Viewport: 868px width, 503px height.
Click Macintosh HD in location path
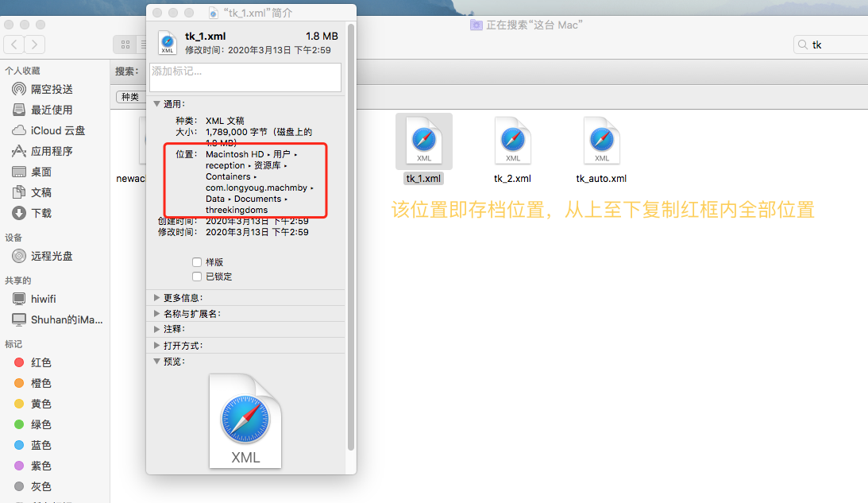235,154
